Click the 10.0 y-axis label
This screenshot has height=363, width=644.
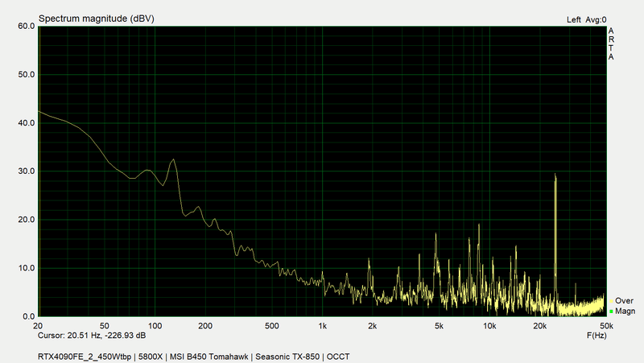click(x=27, y=268)
